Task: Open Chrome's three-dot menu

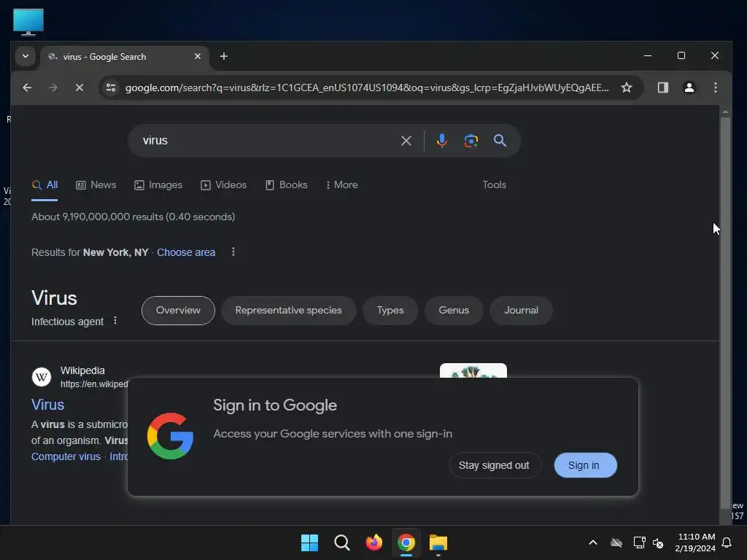Action: pyautogui.click(x=715, y=87)
